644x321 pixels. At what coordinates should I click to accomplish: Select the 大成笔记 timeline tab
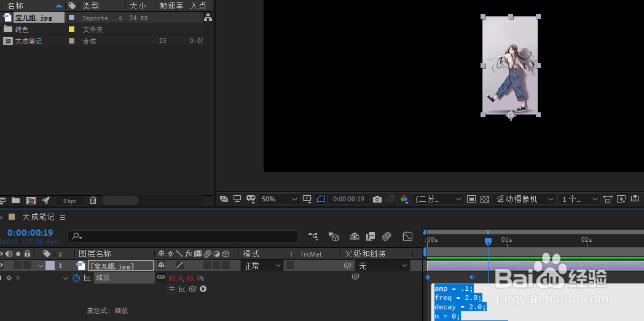pyautogui.click(x=37, y=217)
